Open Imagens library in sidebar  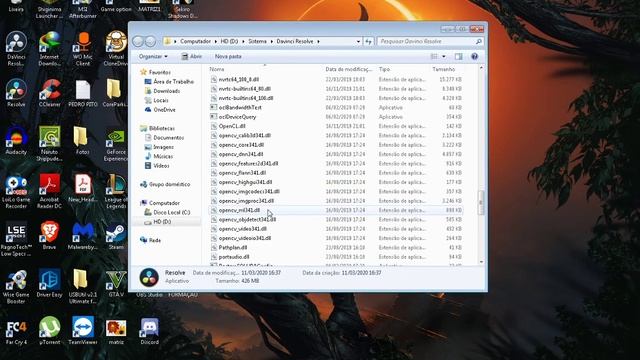159,147
